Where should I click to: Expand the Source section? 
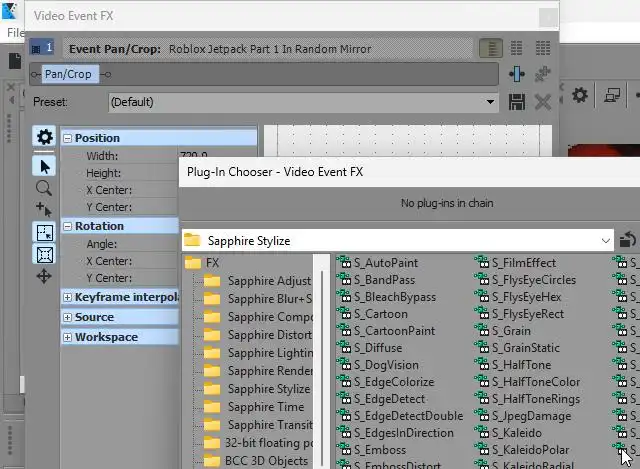tap(68, 318)
